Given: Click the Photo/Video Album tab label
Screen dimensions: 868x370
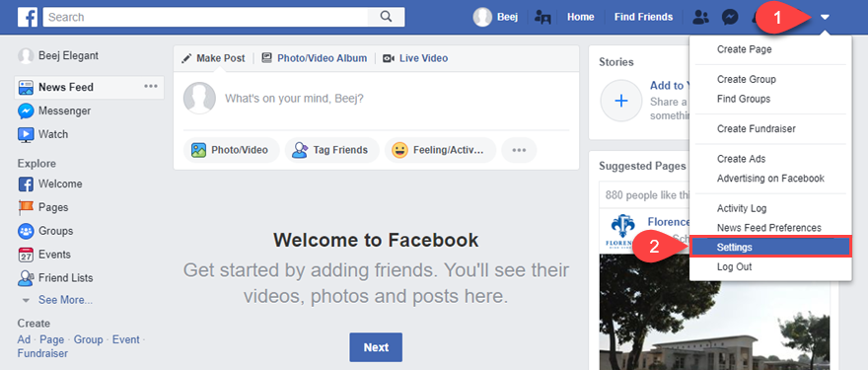Looking at the screenshot, I should pos(323,58).
